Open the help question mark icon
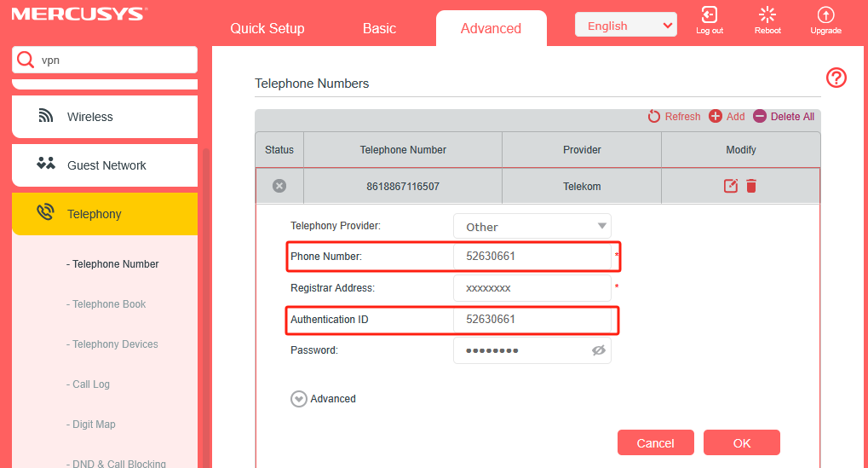Viewport: 868px width, 468px height. point(836,78)
